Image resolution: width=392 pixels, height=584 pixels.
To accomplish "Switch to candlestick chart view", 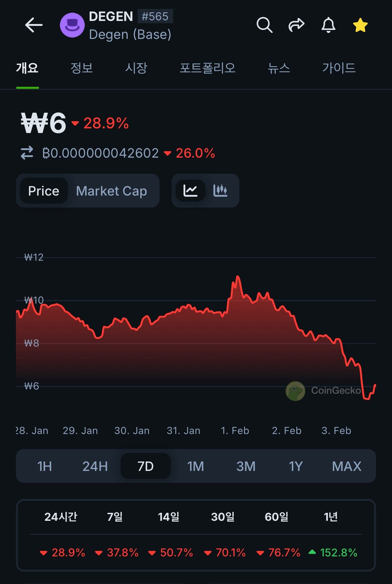I will tap(220, 191).
